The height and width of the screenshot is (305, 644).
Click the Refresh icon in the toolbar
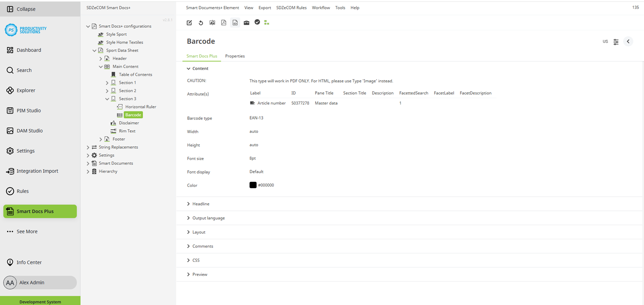coord(201,22)
